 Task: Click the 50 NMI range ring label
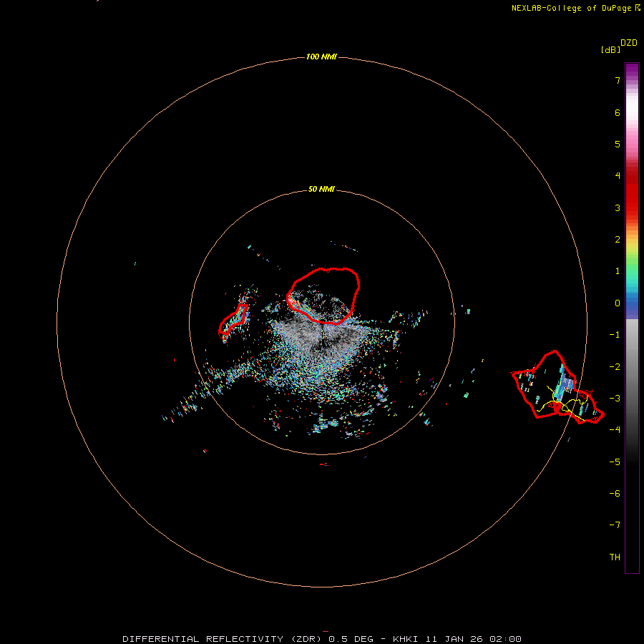coord(321,189)
